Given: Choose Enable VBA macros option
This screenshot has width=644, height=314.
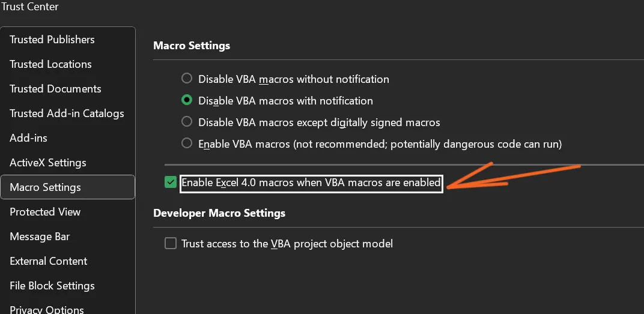Looking at the screenshot, I should point(187,143).
